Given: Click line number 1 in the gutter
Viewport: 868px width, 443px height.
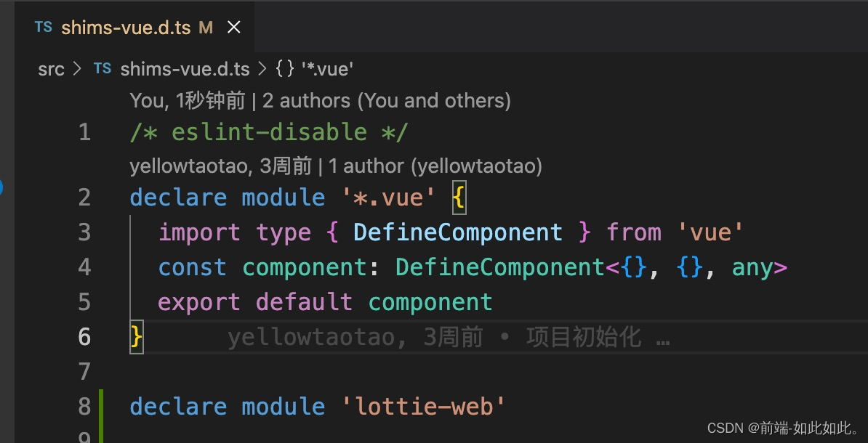Looking at the screenshot, I should [x=84, y=131].
